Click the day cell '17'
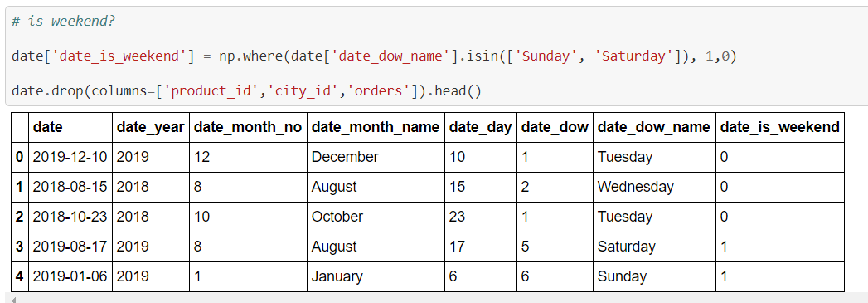Image resolution: width=868 pixels, height=303 pixels. [481, 247]
